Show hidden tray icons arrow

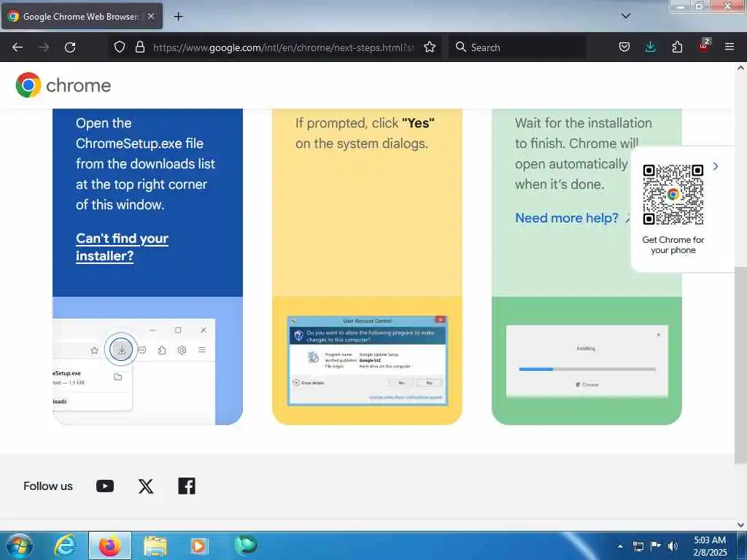tap(620, 546)
